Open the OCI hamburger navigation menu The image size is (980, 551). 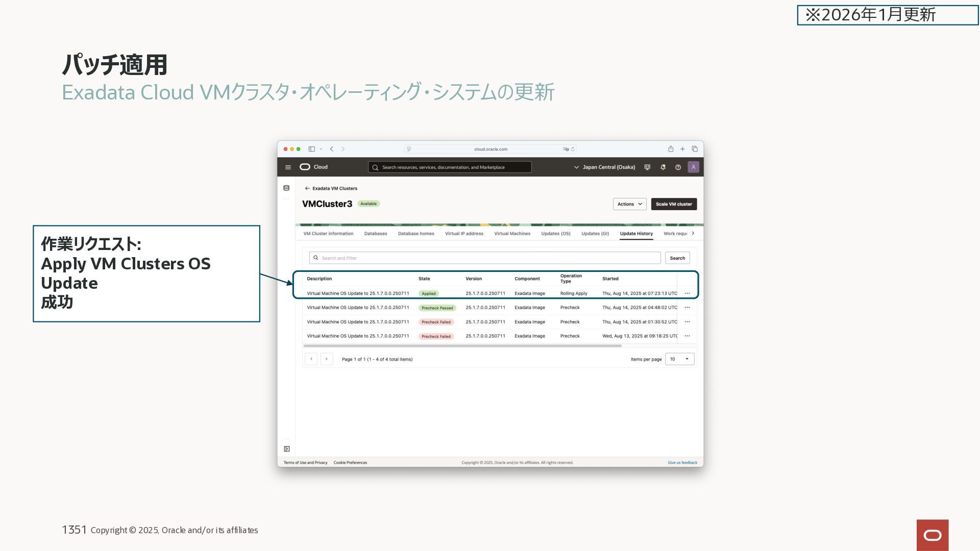click(x=288, y=167)
